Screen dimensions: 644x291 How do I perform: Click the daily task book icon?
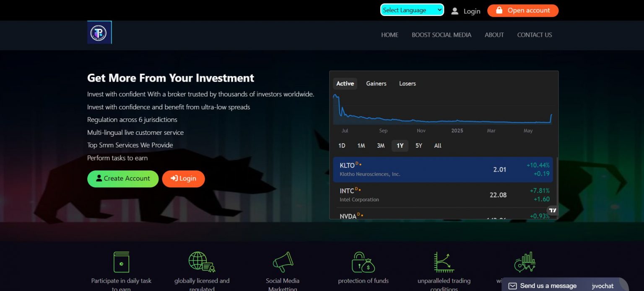[121, 262]
